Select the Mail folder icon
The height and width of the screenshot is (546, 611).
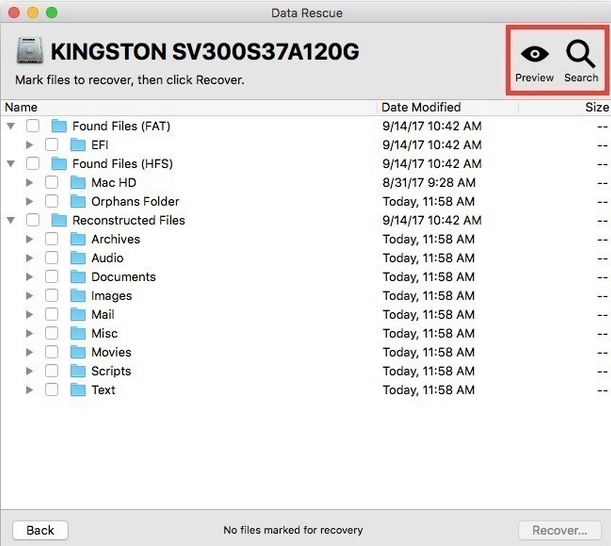pyautogui.click(x=78, y=315)
